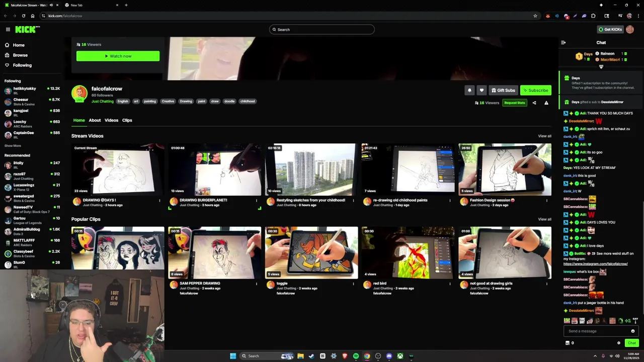Open the emoji picker in chat
The height and width of the screenshot is (362, 644).
[x=633, y=331]
